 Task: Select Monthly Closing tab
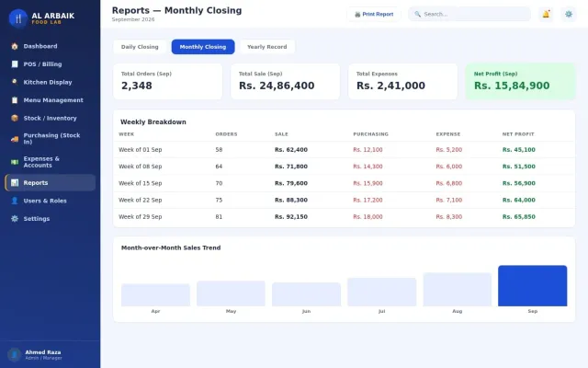click(x=203, y=47)
